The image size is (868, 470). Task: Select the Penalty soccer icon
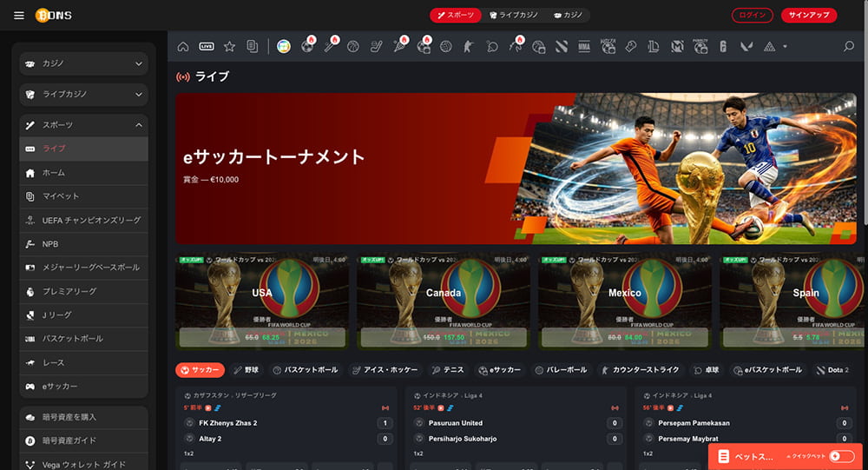700,46
